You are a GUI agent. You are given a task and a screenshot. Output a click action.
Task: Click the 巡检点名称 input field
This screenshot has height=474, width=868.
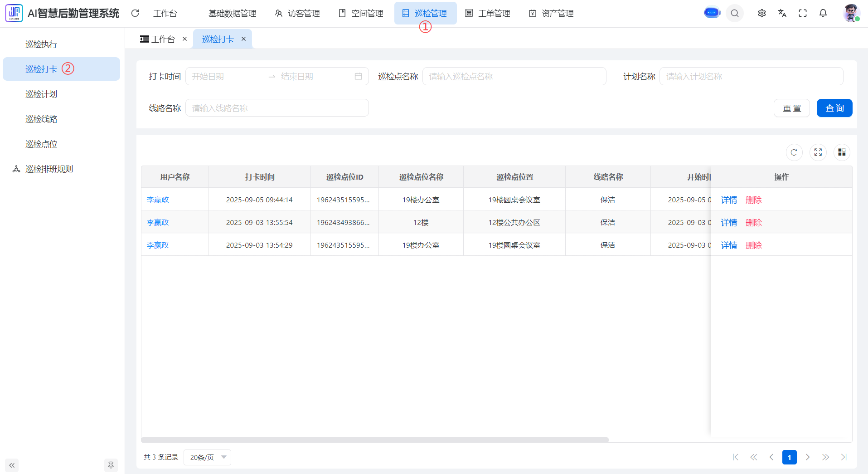514,77
